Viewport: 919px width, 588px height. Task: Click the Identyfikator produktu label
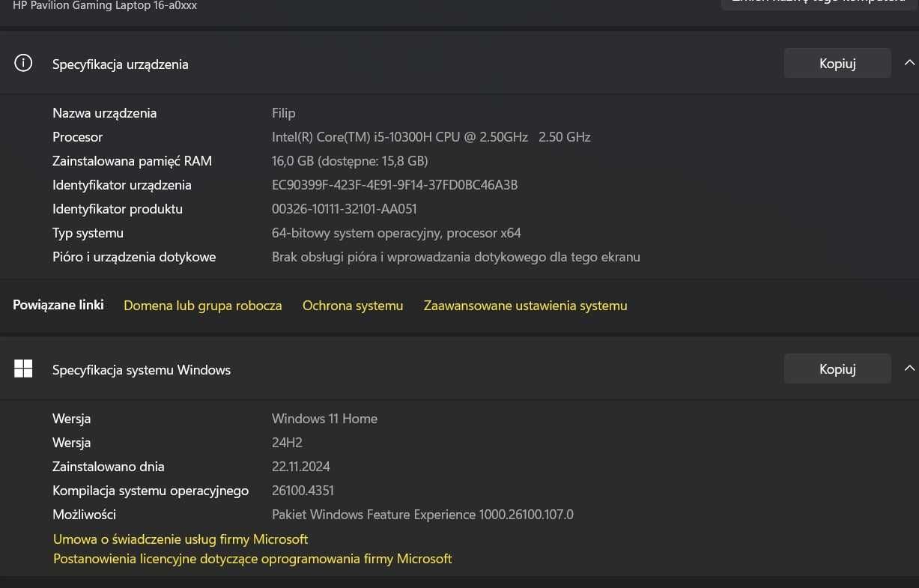pyautogui.click(x=118, y=209)
